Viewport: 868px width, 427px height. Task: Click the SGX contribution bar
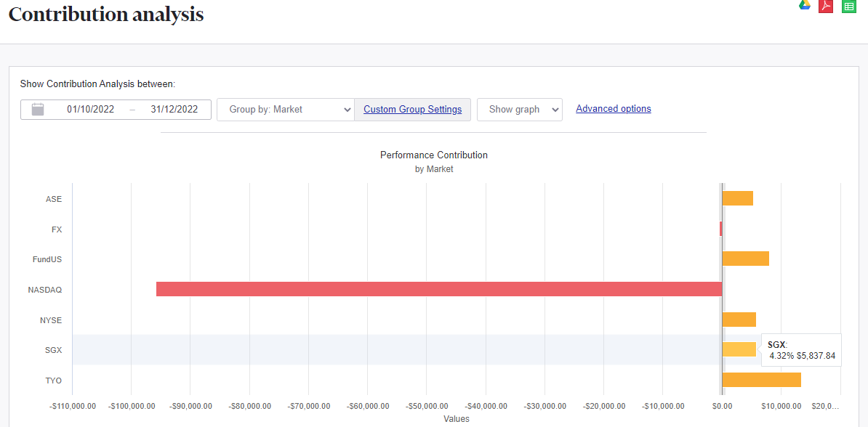(738, 349)
